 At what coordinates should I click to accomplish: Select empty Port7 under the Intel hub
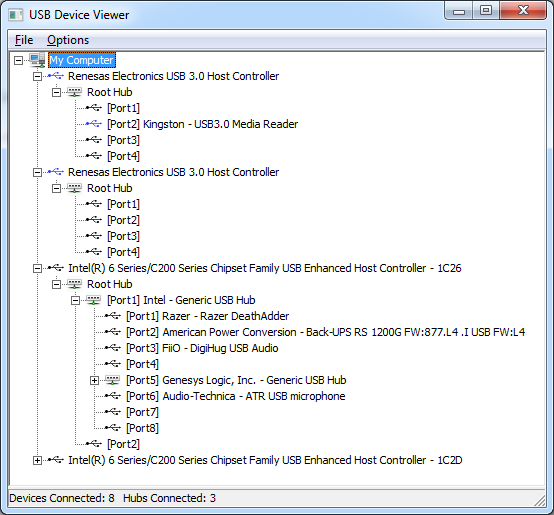tap(142, 412)
